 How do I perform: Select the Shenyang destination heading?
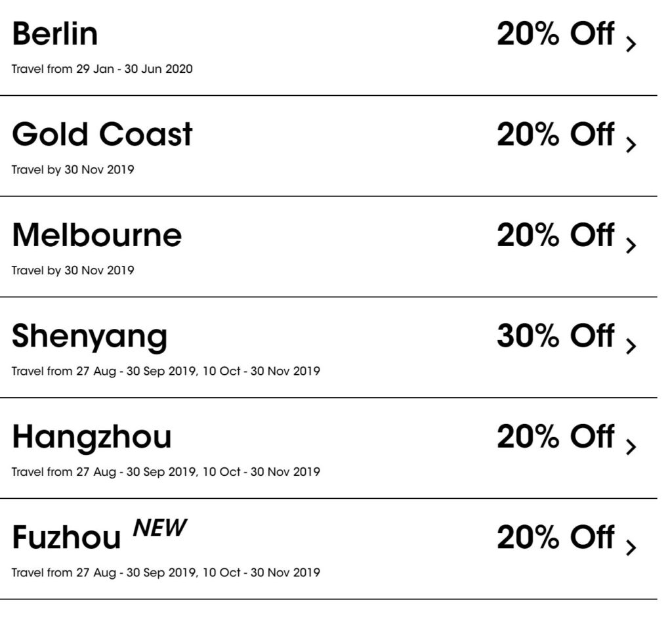coord(90,337)
